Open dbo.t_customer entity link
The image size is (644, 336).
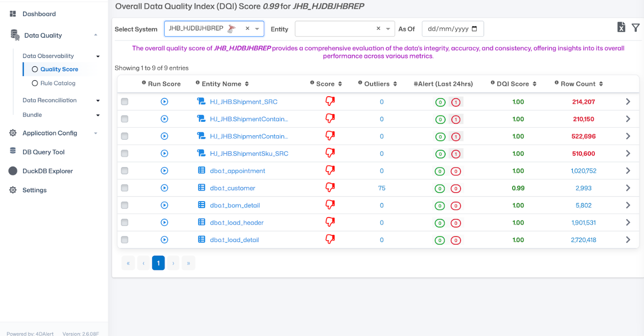[x=233, y=188]
